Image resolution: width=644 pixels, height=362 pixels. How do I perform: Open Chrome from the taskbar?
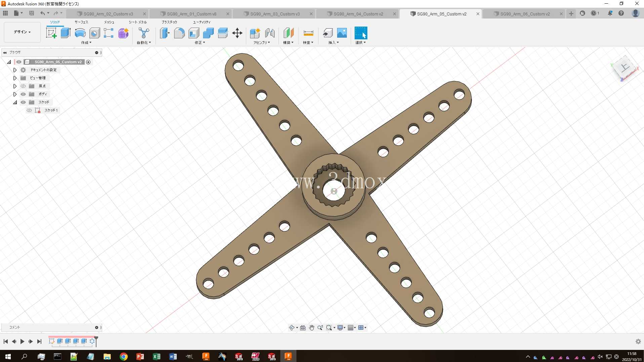124,357
